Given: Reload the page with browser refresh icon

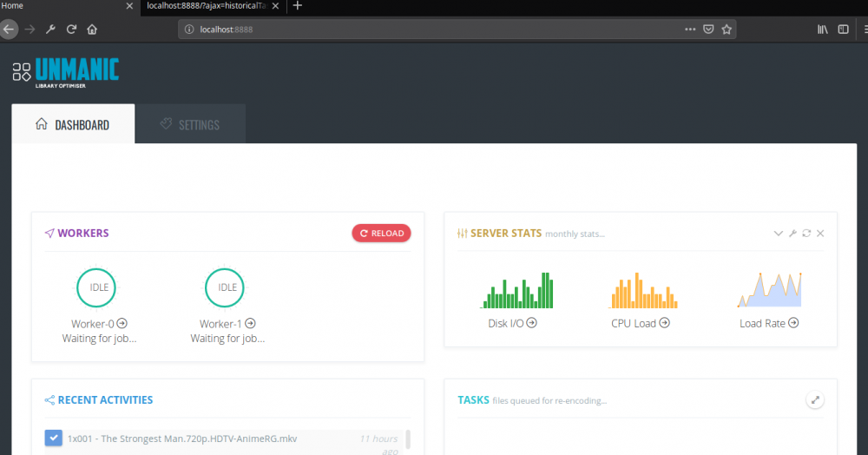Looking at the screenshot, I should pos(71,30).
